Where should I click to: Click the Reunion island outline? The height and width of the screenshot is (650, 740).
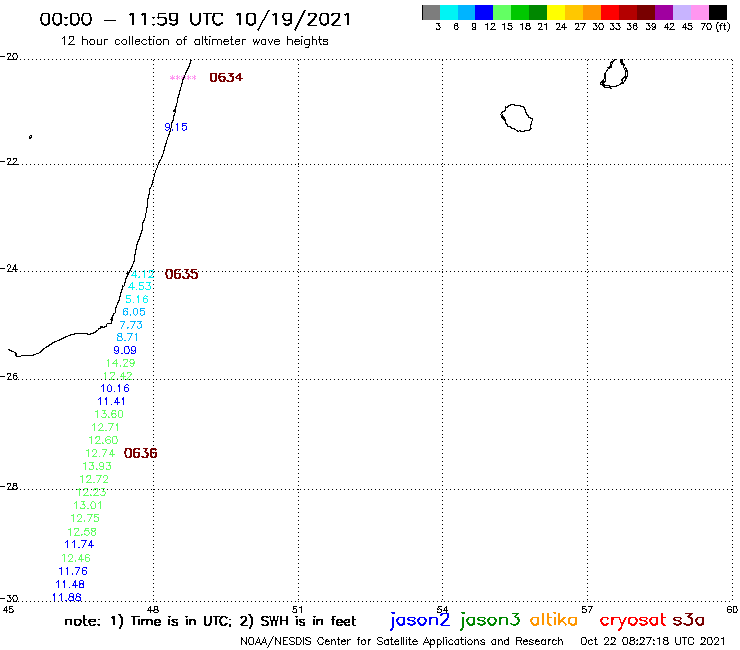click(517, 118)
